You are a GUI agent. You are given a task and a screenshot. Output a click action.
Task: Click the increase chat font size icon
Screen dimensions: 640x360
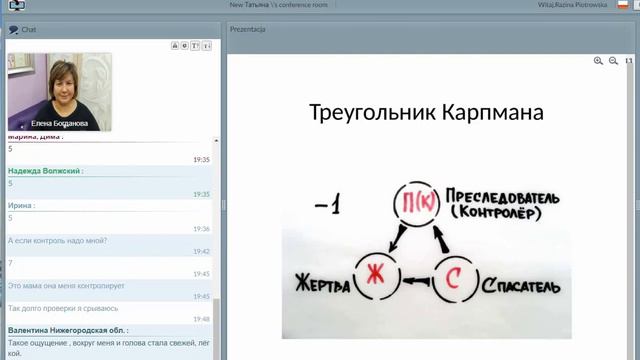tap(196, 46)
